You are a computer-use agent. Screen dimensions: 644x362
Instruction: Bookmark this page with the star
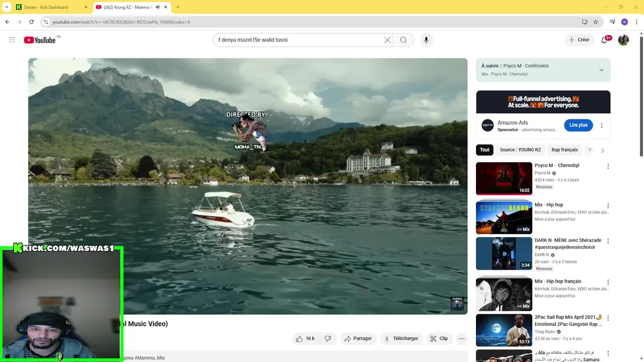(x=596, y=22)
